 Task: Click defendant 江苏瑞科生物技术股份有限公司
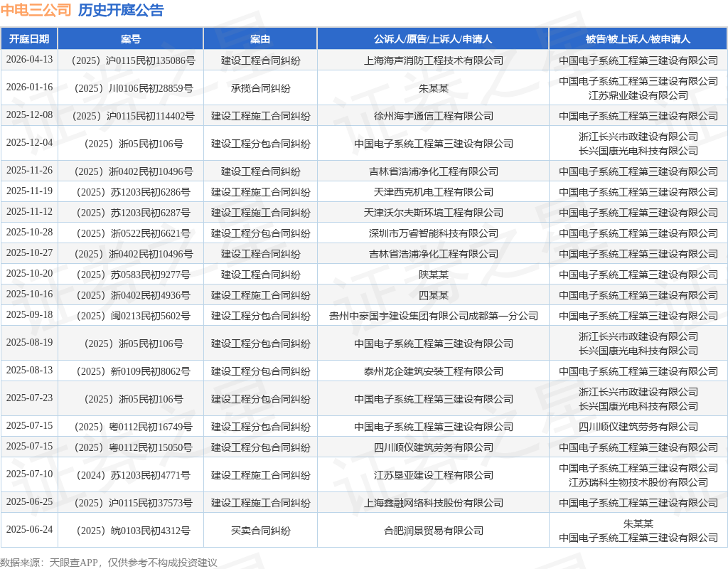pyautogui.click(x=638, y=483)
